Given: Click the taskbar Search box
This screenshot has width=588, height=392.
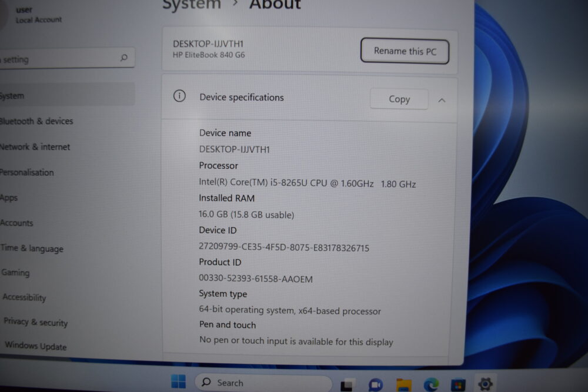Looking at the screenshot, I should pos(263,383).
